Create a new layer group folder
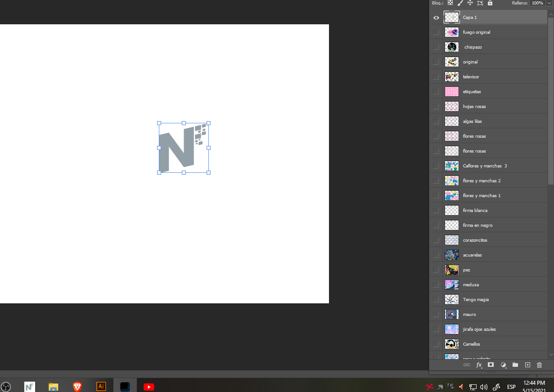 (x=515, y=365)
